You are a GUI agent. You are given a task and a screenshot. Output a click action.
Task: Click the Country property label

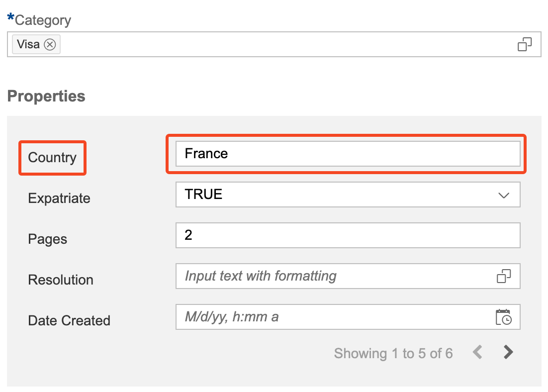[52, 158]
